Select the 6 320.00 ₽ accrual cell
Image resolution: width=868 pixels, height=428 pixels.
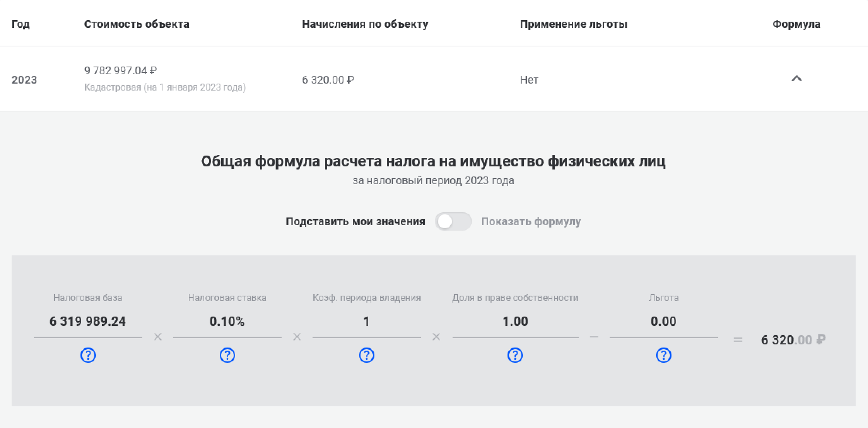[x=328, y=80]
